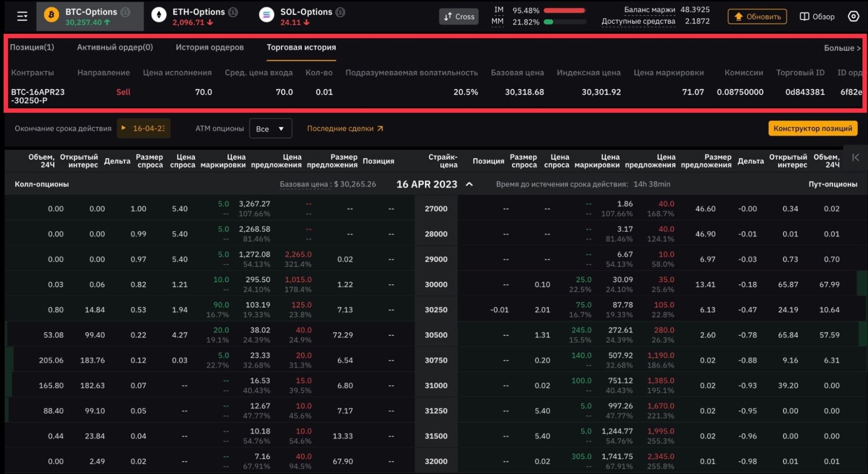Click trade ID 0d843381
The height and width of the screenshot is (474, 868).
coord(805,92)
